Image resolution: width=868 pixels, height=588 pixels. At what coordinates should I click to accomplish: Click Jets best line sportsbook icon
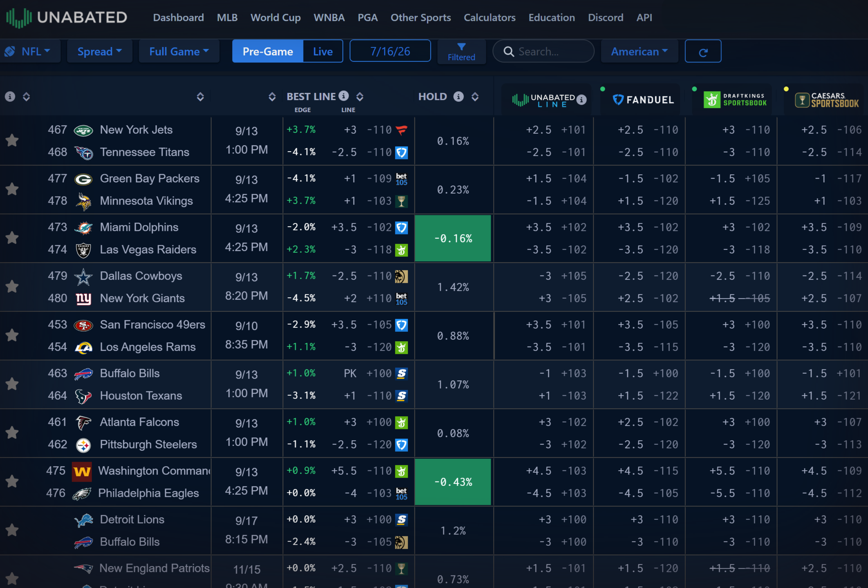pos(401,130)
